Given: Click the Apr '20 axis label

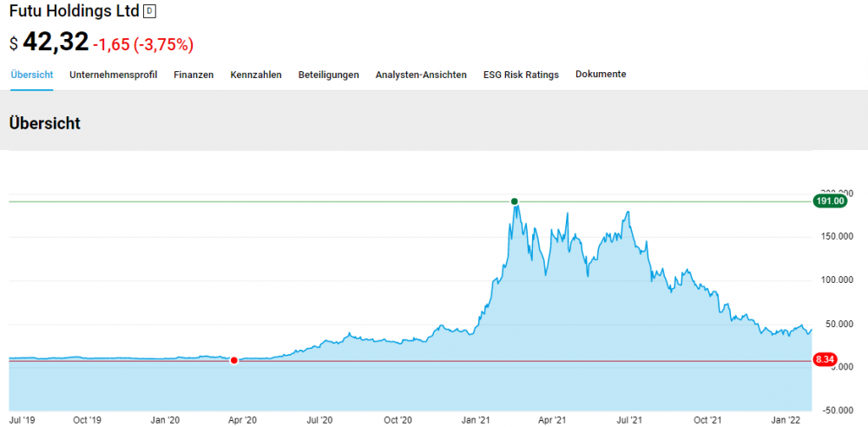Looking at the screenshot, I should click(x=242, y=421).
